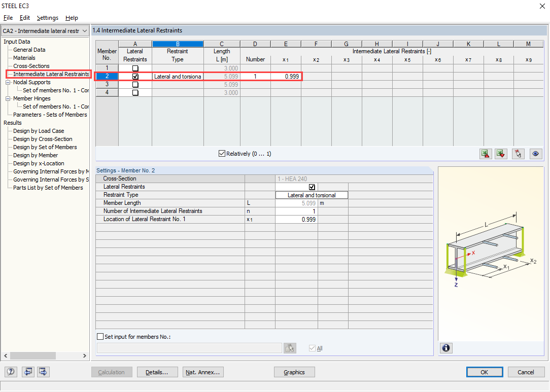Enable Lateral Restraints for member 1
The image size is (550, 392).
point(135,68)
